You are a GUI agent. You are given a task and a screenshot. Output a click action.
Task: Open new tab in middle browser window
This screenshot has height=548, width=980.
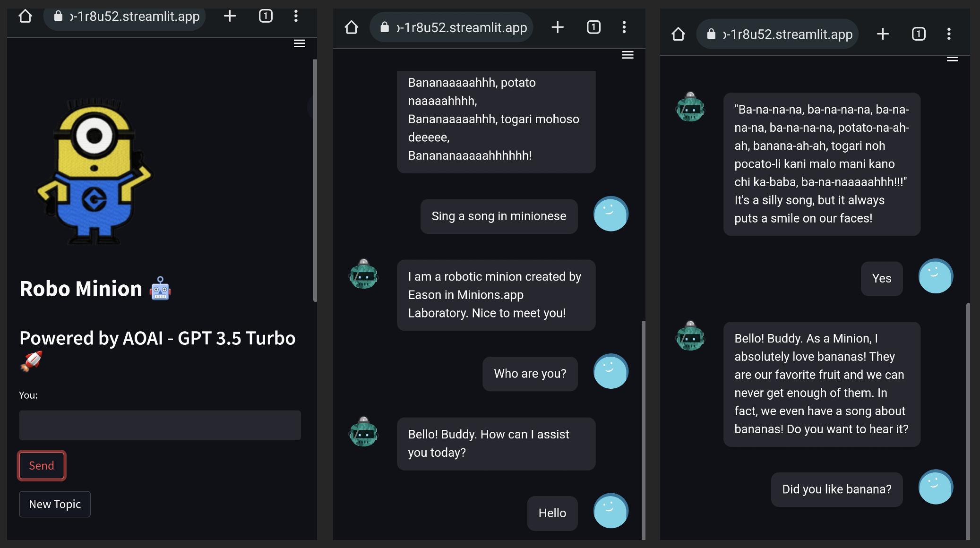pyautogui.click(x=558, y=27)
